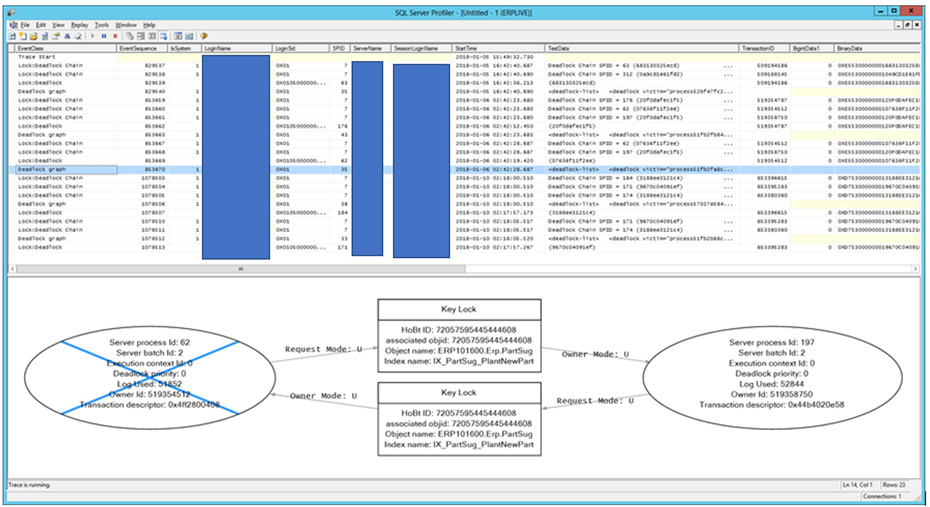Click the Toggle Breakpoint replay icon
The width and height of the screenshot is (930, 507).
(x=152, y=36)
